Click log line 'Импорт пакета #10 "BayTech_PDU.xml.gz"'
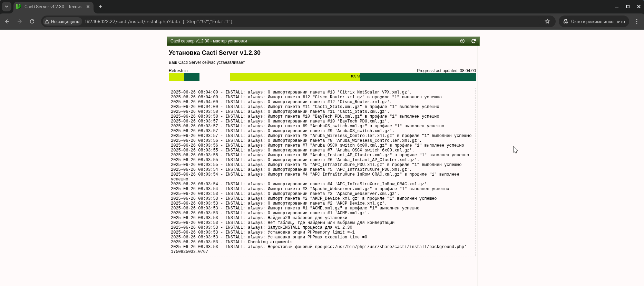Viewport: 644px width, 286px height. (305, 116)
